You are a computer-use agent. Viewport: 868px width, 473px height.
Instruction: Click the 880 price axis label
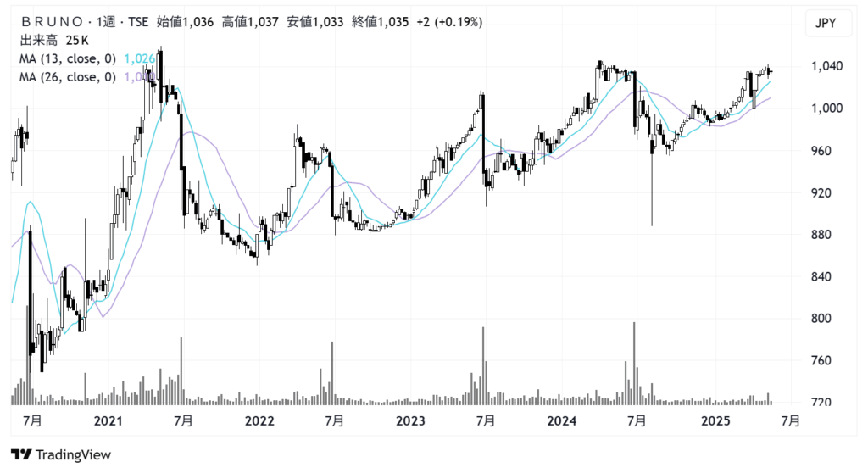tap(821, 234)
